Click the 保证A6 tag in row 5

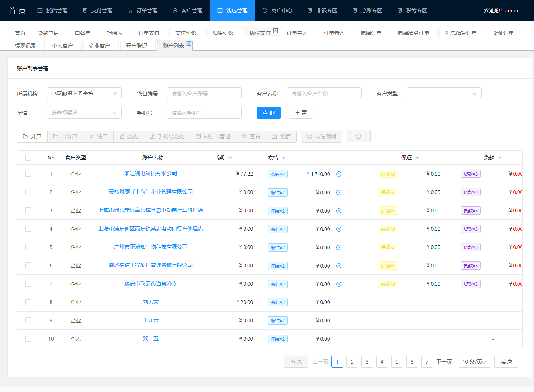pos(388,247)
